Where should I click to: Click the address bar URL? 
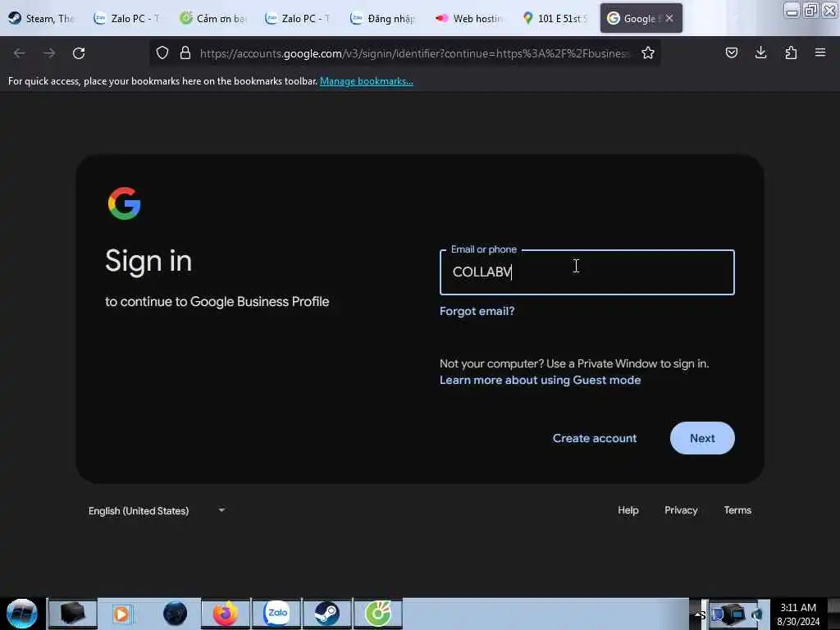[x=415, y=53]
